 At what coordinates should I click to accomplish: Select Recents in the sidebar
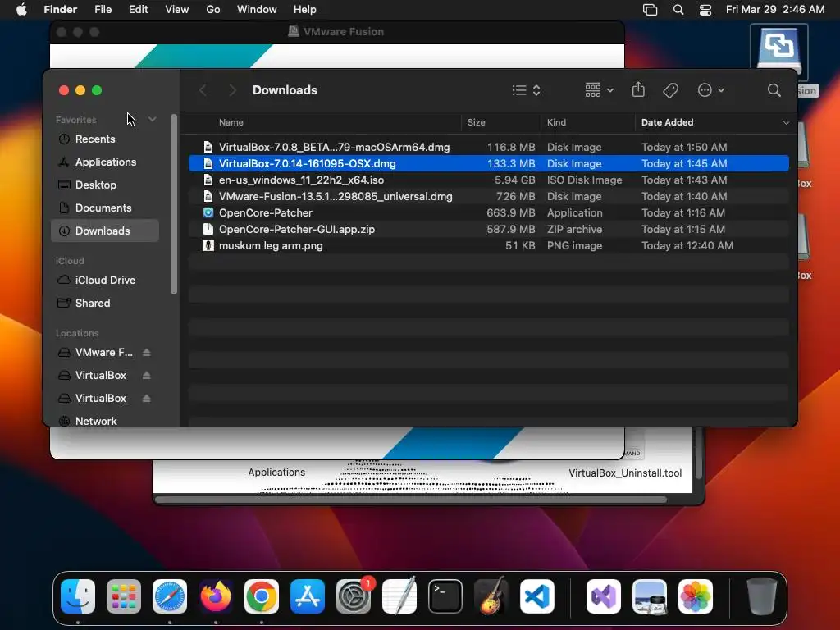point(106,139)
